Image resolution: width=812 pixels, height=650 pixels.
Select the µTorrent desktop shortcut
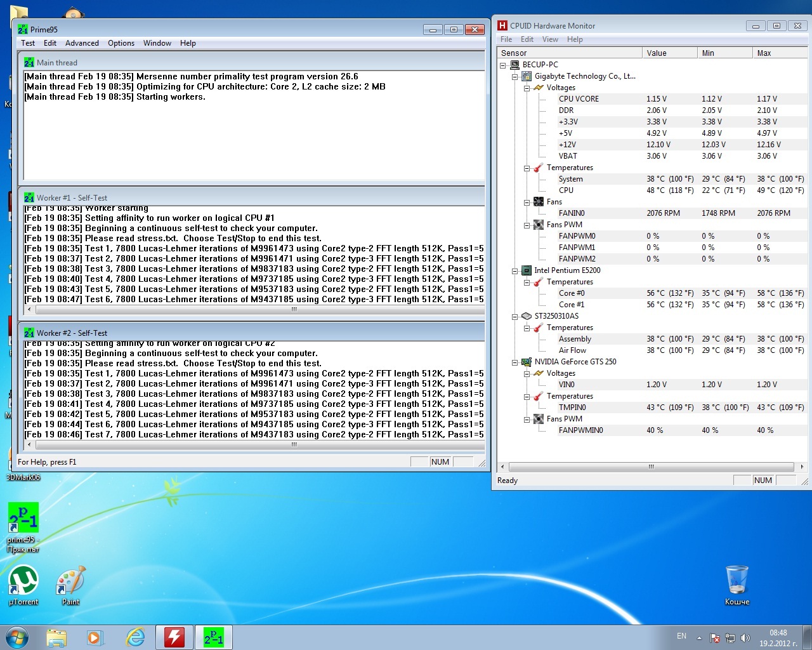23,585
